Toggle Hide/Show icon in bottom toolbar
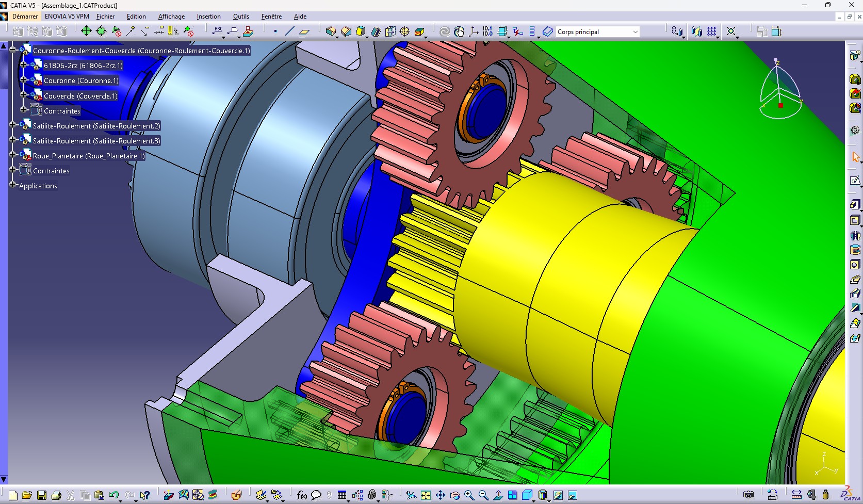This screenshot has height=504, width=863. tap(558, 495)
